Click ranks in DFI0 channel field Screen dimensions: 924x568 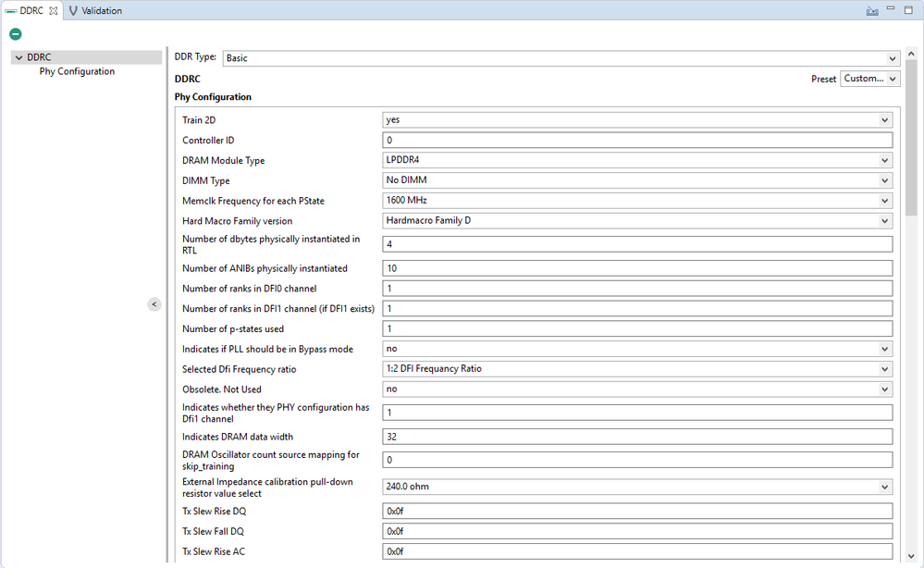click(x=637, y=288)
